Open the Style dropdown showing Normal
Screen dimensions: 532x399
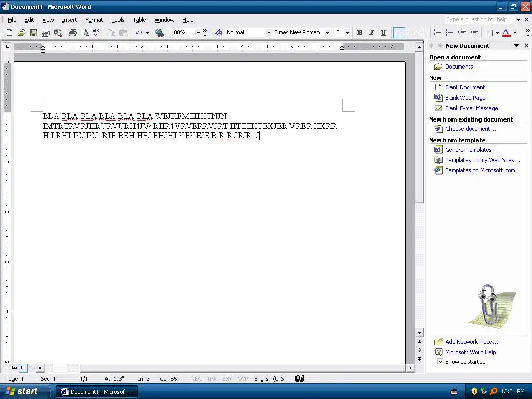point(269,33)
